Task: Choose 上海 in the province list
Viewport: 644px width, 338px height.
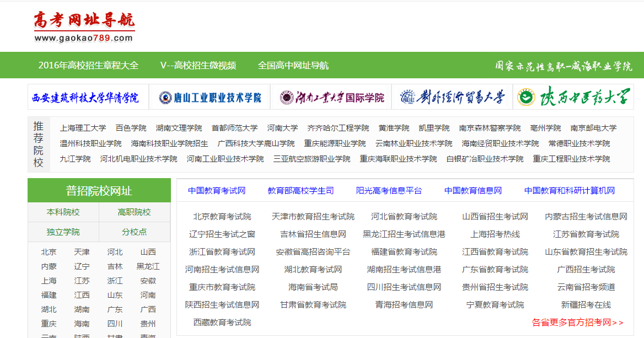Action: (x=49, y=281)
